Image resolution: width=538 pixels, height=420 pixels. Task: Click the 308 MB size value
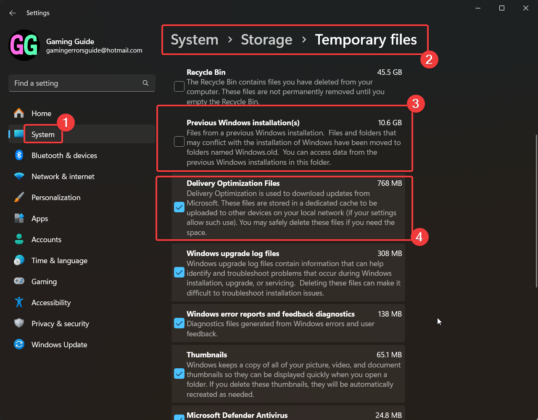click(389, 253)
